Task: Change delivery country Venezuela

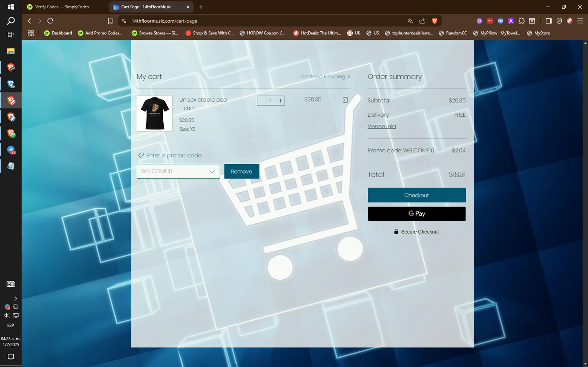Action: pos(381,127)
